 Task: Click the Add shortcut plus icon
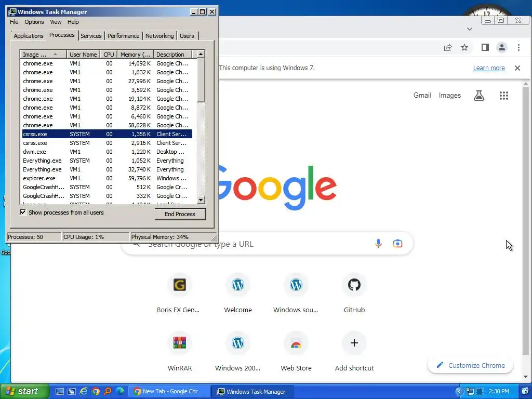pyautogui.click(x=354, y=343)
